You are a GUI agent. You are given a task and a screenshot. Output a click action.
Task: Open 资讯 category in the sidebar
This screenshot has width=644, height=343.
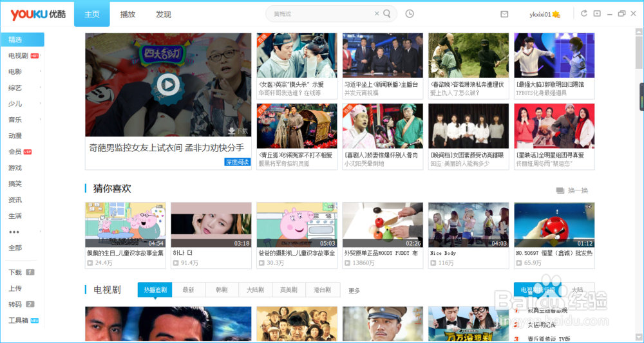point(15,199)
